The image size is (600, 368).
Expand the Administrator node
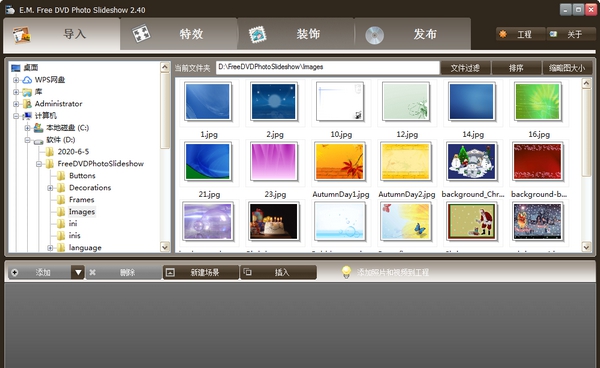tap(16, 104)
